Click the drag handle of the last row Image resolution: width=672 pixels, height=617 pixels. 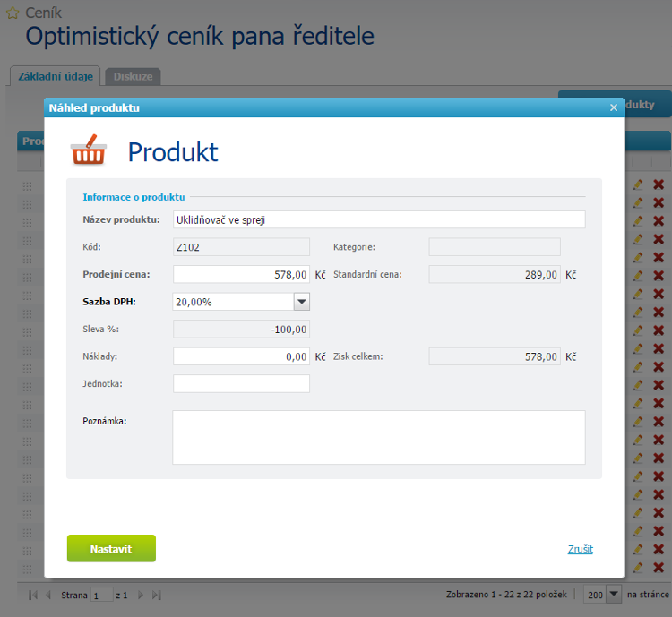[28, 570]
